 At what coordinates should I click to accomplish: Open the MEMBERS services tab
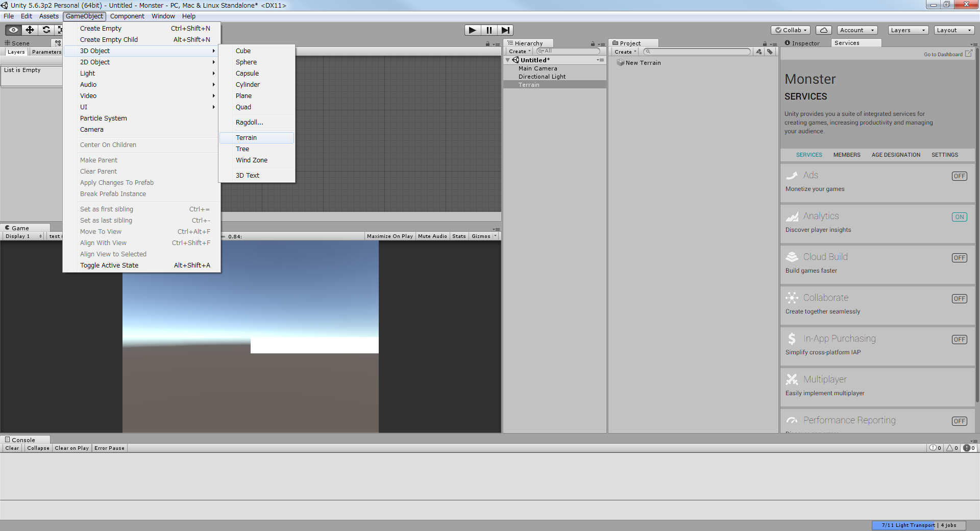(x=847, y=155)
